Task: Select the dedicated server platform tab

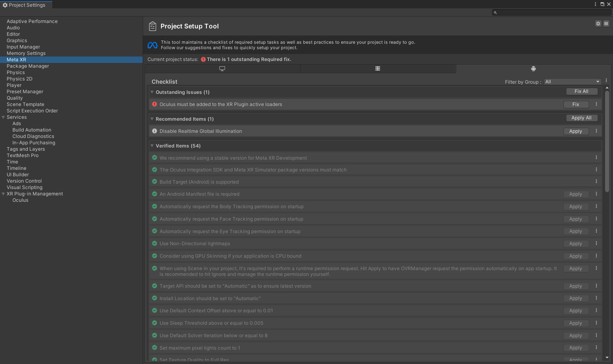Action: [378, 69]
